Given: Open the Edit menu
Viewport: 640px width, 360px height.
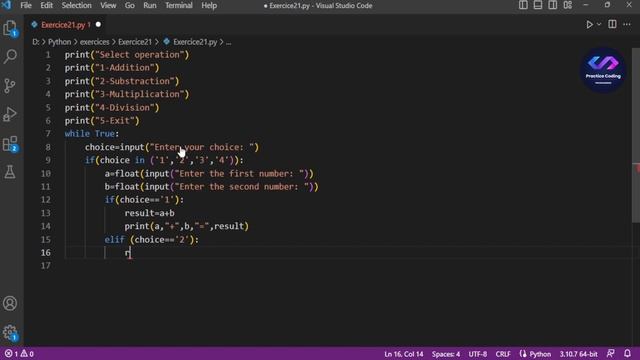Looking at the screenshot, I should [47, 6].
